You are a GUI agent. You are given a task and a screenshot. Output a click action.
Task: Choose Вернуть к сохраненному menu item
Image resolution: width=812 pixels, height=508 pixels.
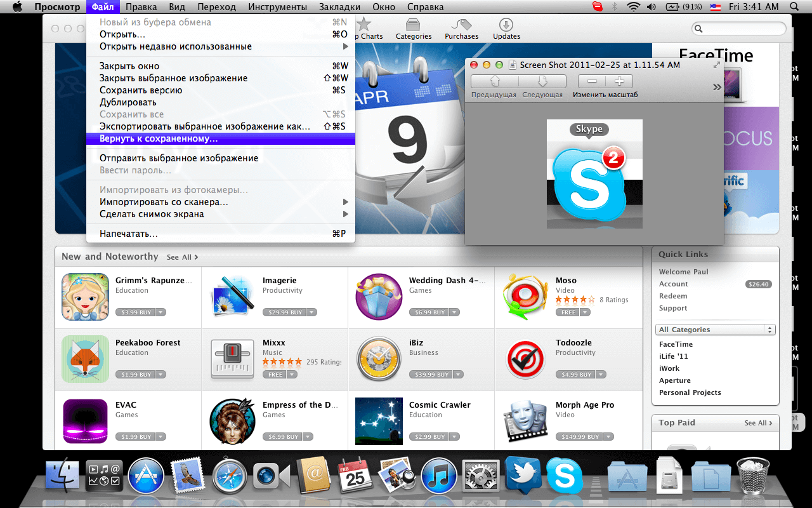click(221, 138)
